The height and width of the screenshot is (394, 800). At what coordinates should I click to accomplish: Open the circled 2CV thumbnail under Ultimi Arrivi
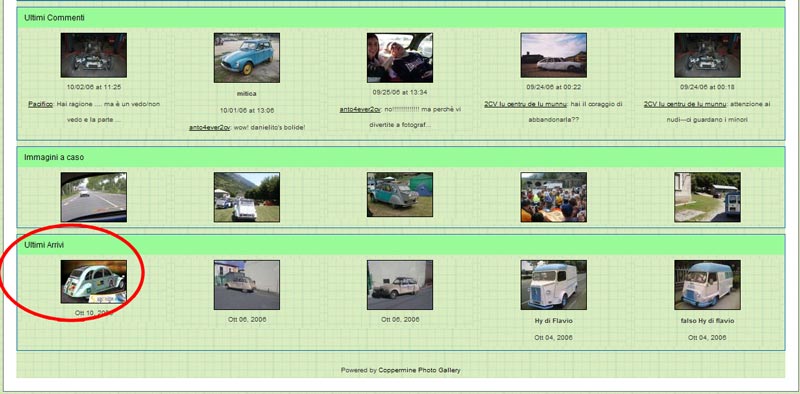[x=93, y=282]
